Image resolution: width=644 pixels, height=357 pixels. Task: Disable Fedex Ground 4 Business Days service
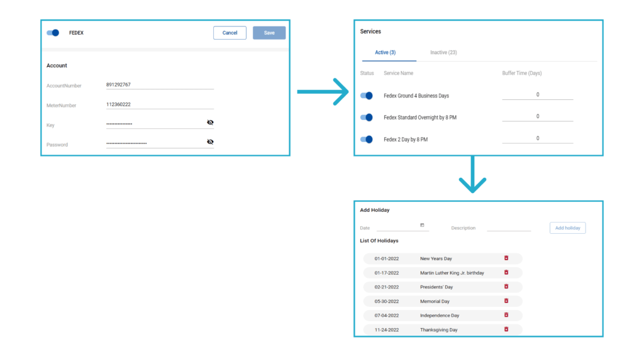[x=367, y=96]
